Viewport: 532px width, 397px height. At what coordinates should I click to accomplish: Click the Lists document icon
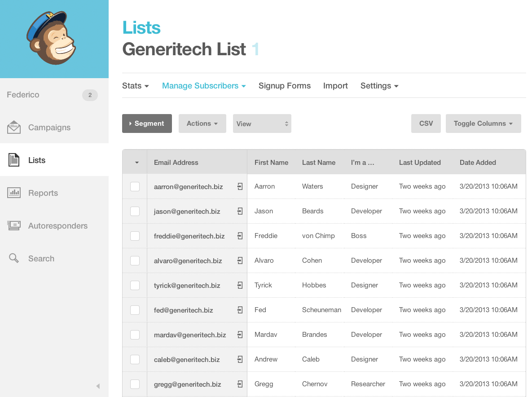14,160
